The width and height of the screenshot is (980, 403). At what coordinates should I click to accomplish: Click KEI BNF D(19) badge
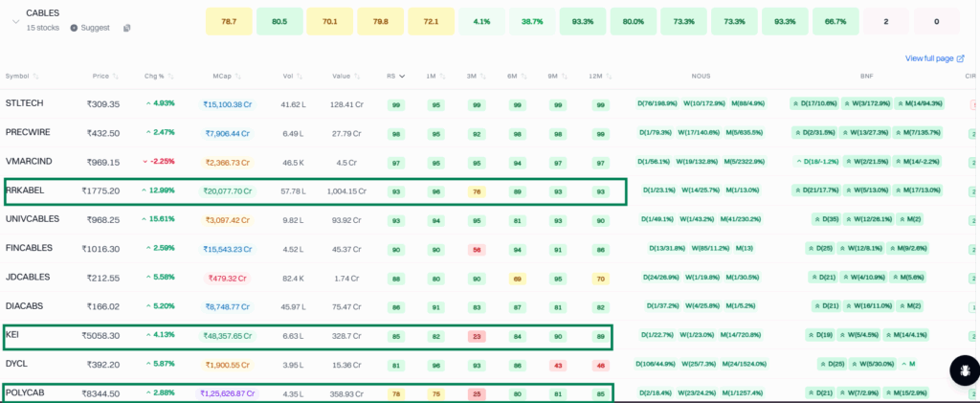pyautogui.click(x=820, y=335)
